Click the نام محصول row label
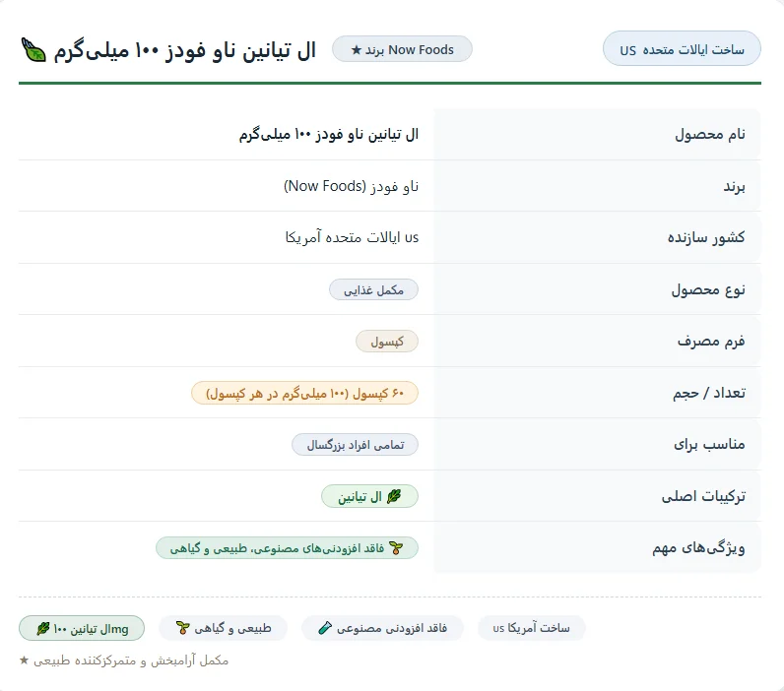 (x=710, y=135)
